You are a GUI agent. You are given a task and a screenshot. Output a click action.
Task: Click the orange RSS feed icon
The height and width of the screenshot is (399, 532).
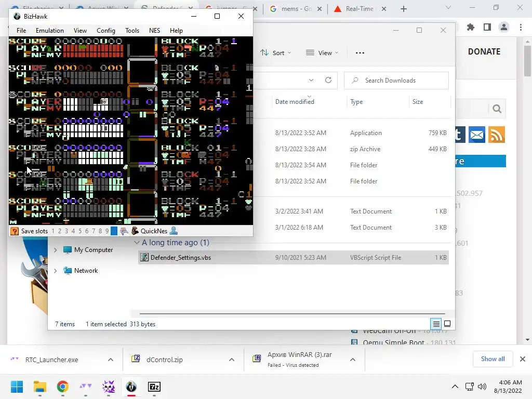[497, 135]
